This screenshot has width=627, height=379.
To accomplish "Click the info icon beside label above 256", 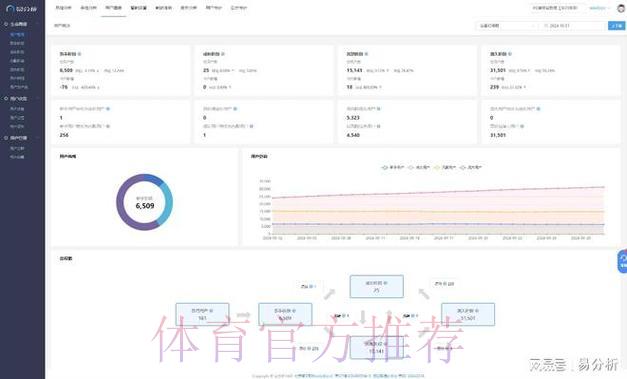I will click(x=108, y=126).
